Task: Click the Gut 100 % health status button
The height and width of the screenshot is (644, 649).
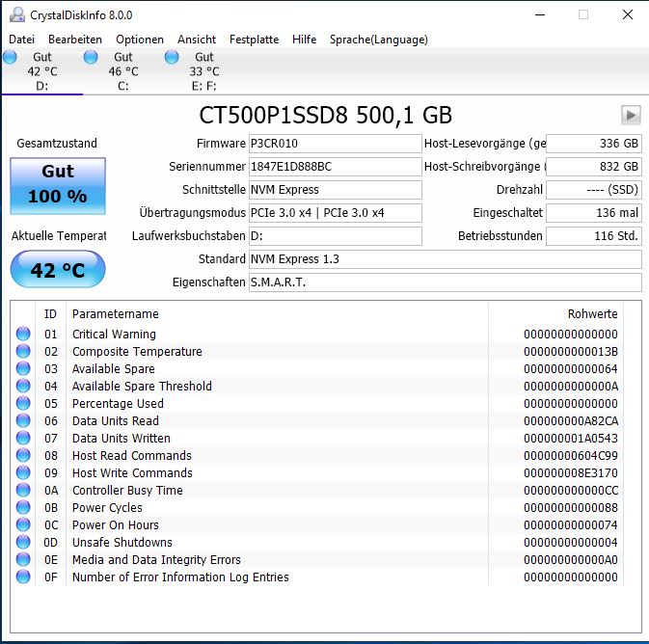Action: [58, 186]
